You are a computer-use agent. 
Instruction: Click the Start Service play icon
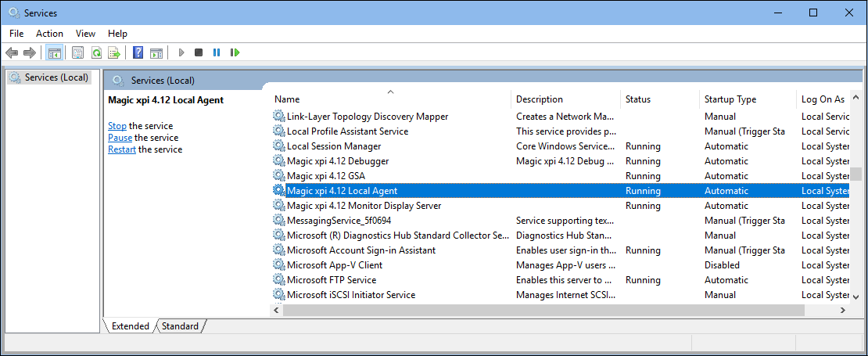click(181, 52)
